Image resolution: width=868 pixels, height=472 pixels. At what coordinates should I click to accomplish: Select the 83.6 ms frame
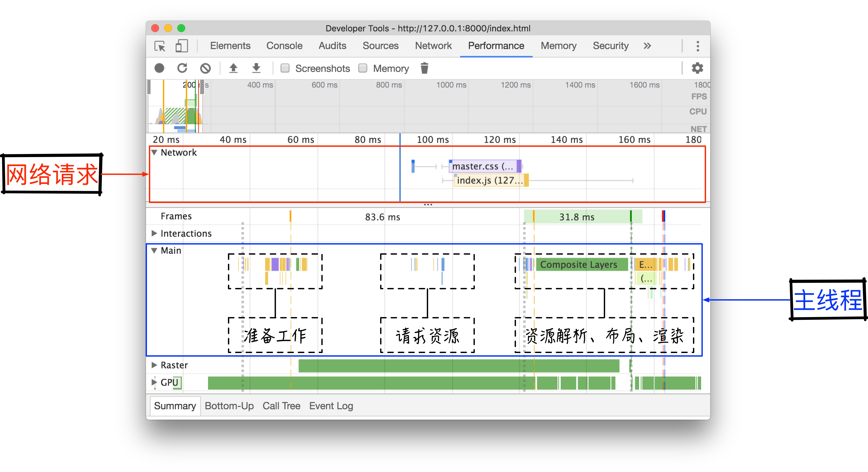(x=383, y=217)
